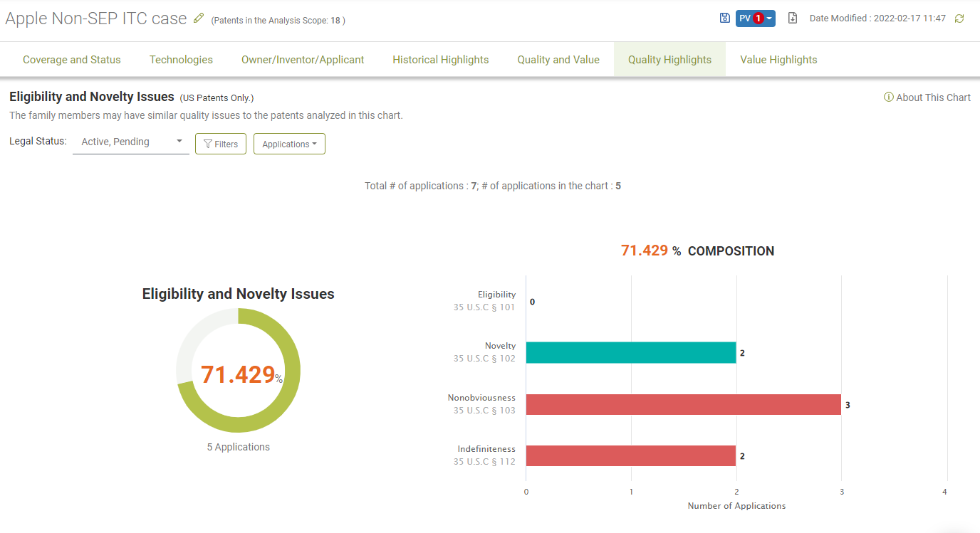Save the analysis with the floppy disk icon
This screenshot has height=533, width=980.
[x=725, y=19]
